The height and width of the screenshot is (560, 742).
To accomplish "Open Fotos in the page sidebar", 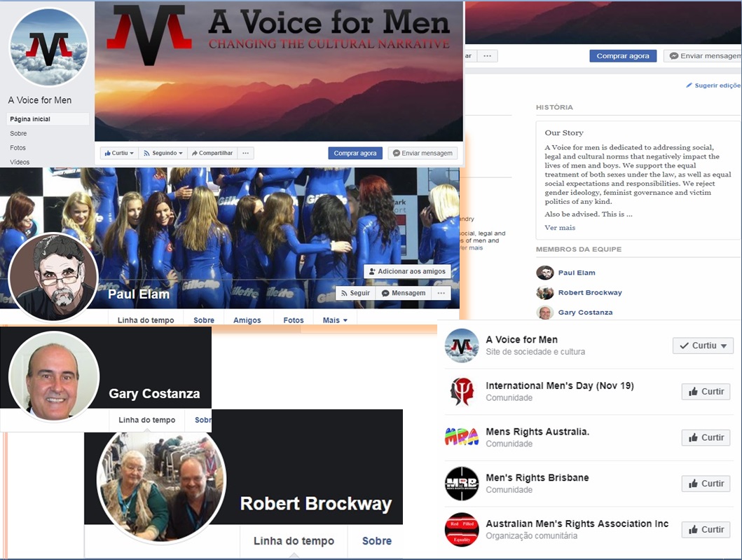I will pos(18,148).
